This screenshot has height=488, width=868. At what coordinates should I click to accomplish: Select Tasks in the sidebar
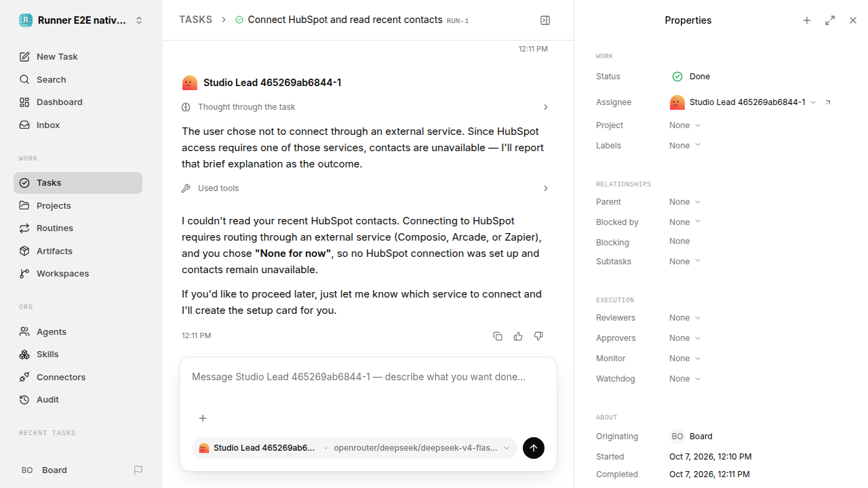click(x=78, y=183)
